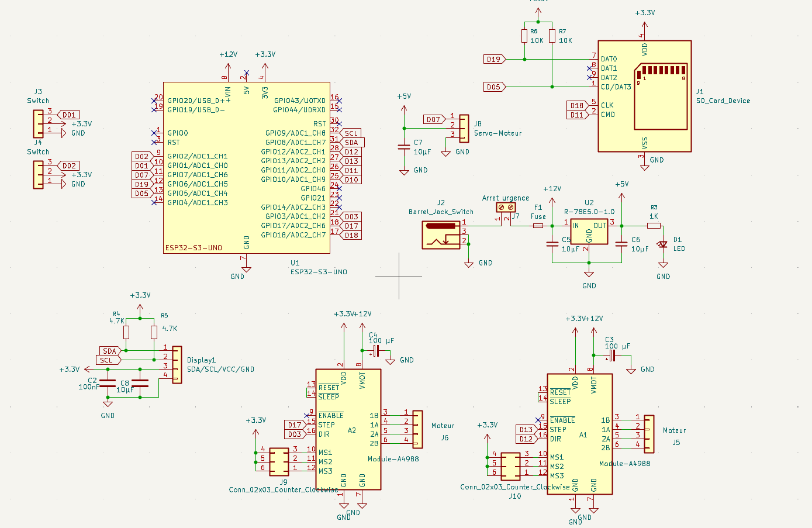Click the D07 label at servo connector J8
Image resolution: width=812 pixels, height=528 pixels.
435,119
